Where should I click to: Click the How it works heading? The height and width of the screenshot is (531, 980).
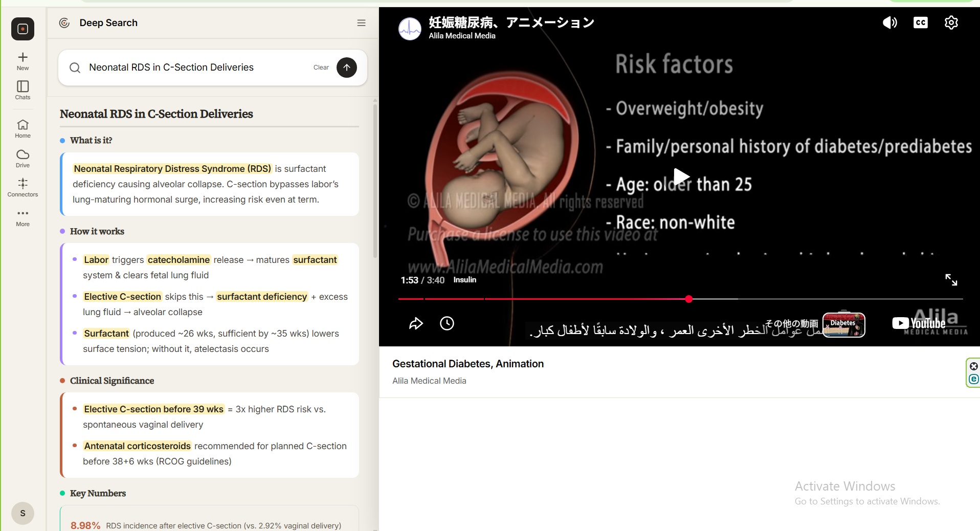[97, 231]
